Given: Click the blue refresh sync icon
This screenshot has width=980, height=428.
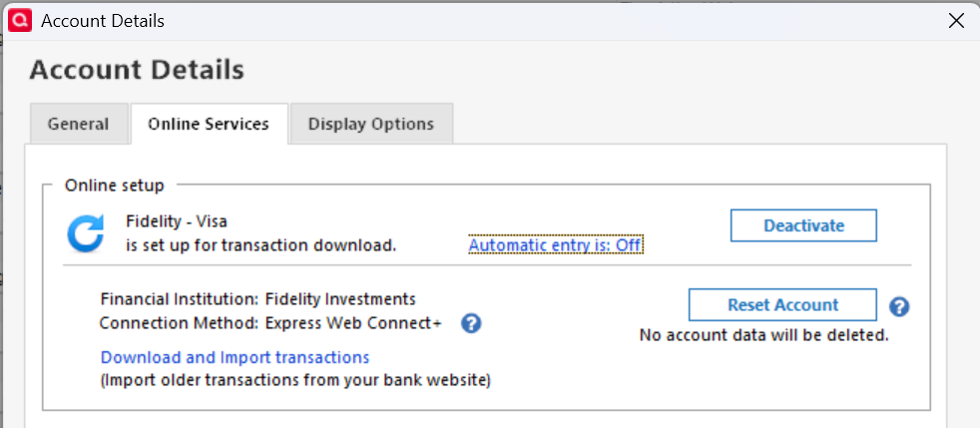Looking at the screenshot, I should coord(86,233).
